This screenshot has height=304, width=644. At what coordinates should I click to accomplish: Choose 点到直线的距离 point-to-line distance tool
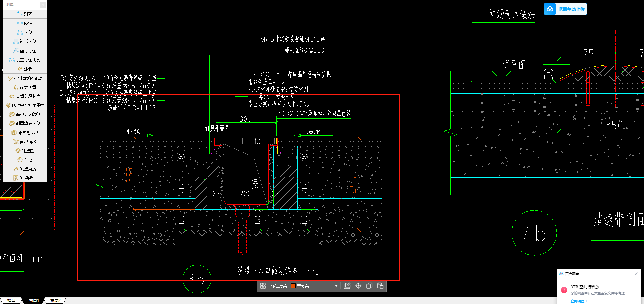pyautogui.click(x=25, y=78)
